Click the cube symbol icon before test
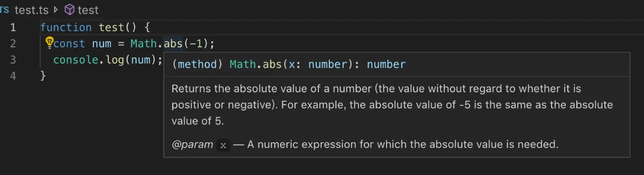This screenshot has width=644, height=175. tap(69, 9)
